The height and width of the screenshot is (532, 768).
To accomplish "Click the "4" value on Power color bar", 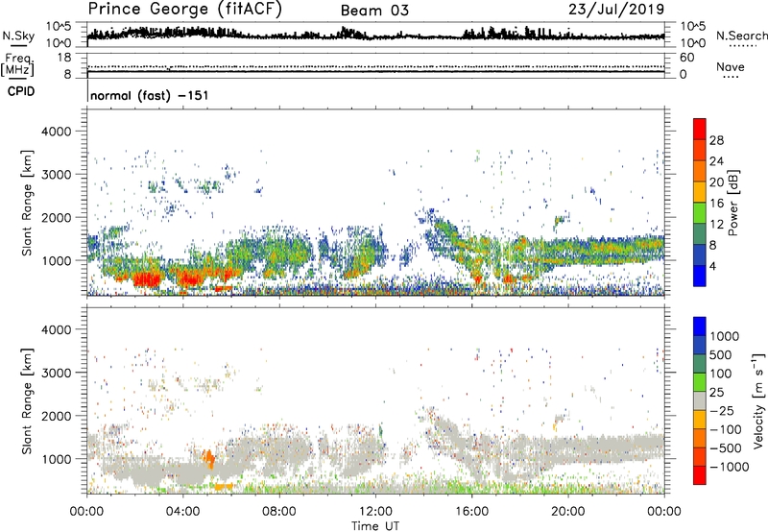I will pos(712,266).
